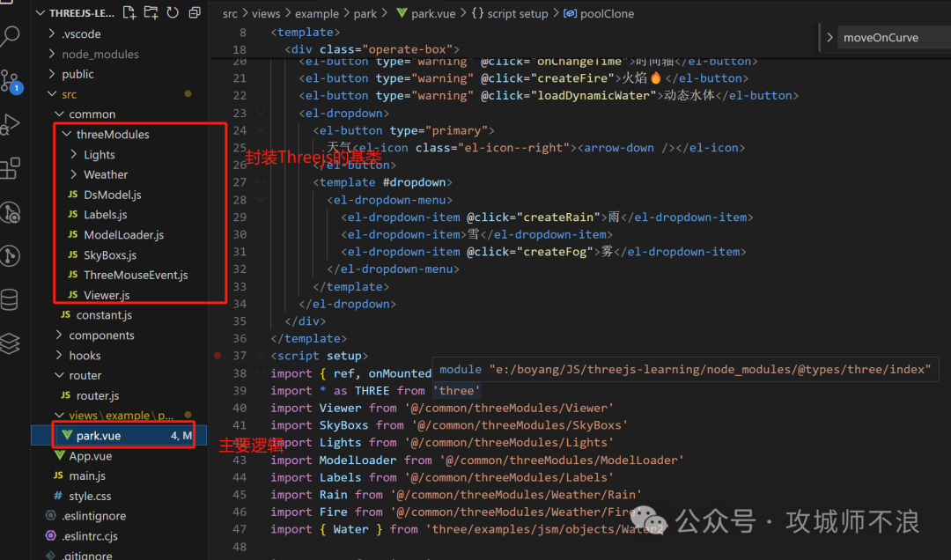This screenshot has width=951, height=560.
Task: Open Source Control view with badge
Action: click(x=11, y=81)
